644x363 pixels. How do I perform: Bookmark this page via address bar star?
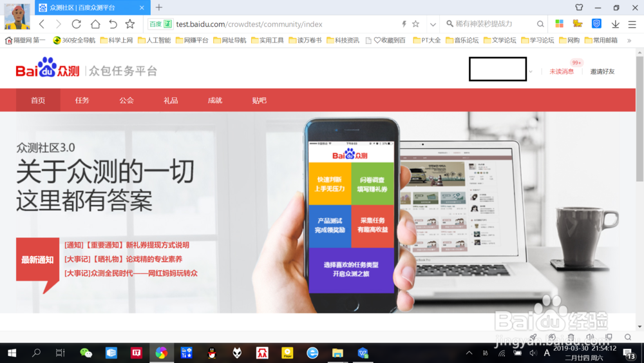(415, 25)
